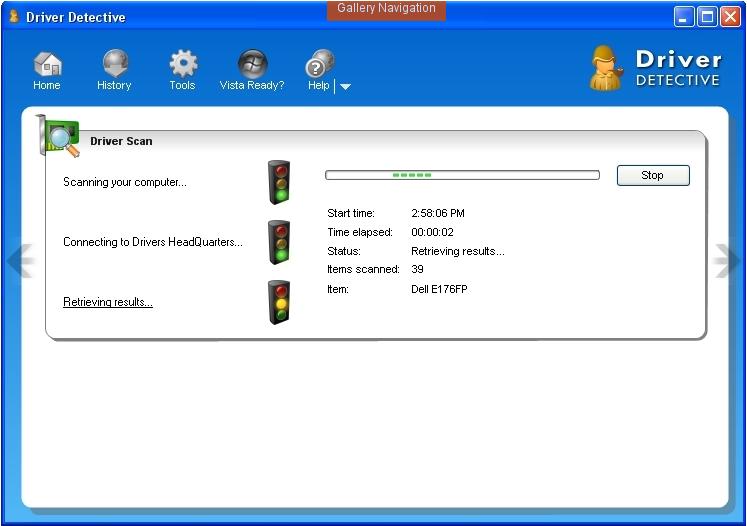Select the Vista Ready? label
The width and height of the screenshot is (747, 526).
(252, 85)
